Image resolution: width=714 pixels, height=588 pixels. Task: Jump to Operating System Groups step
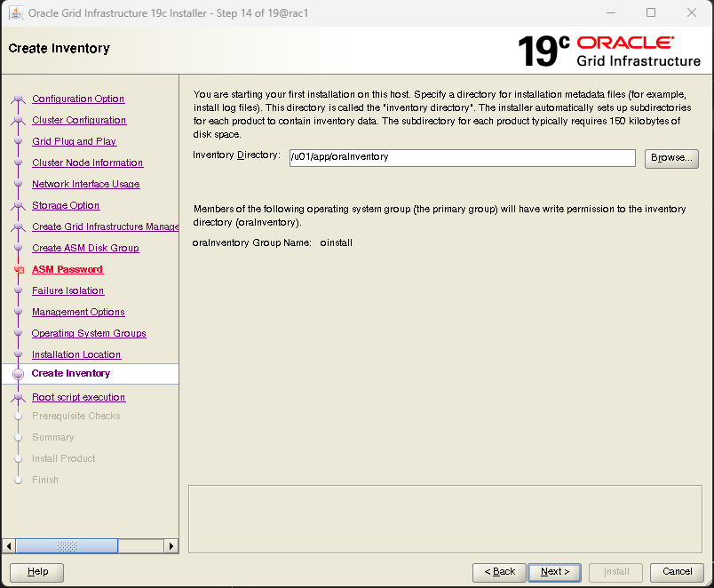(89, 333)
